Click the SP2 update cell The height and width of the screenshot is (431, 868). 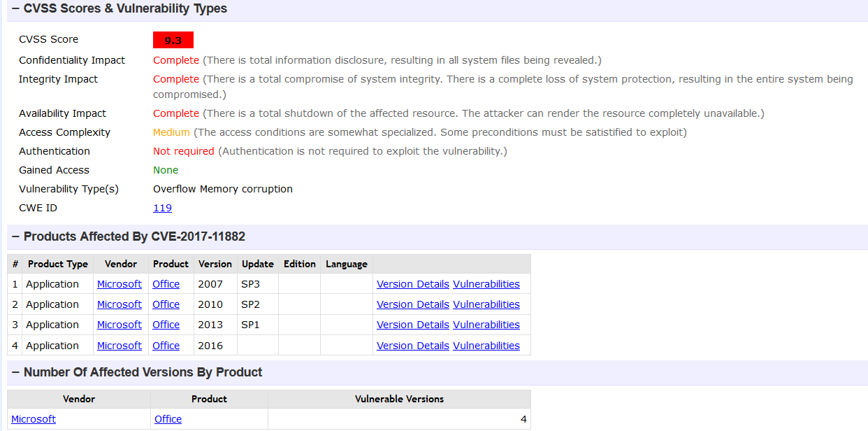coord(258,304)
